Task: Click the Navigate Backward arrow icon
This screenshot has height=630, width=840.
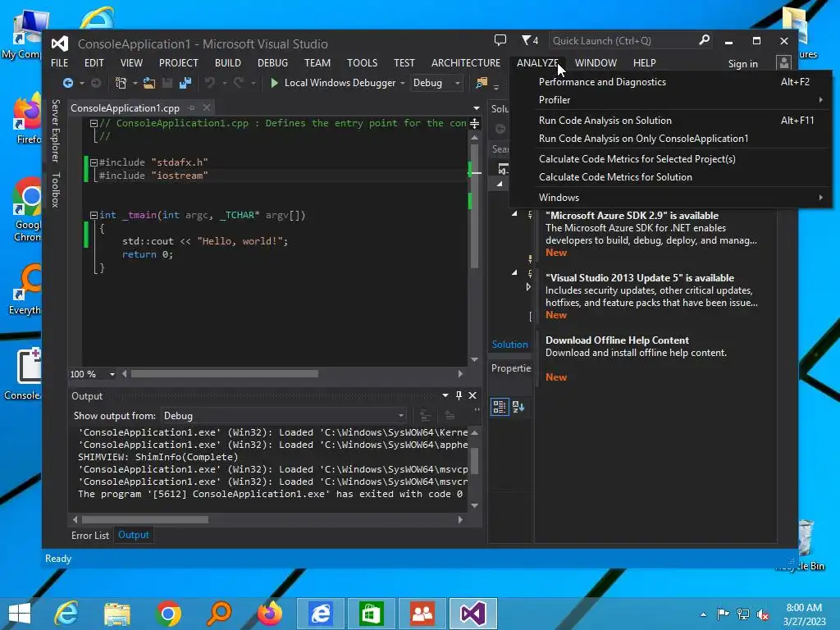Action: tap(68, 83)
